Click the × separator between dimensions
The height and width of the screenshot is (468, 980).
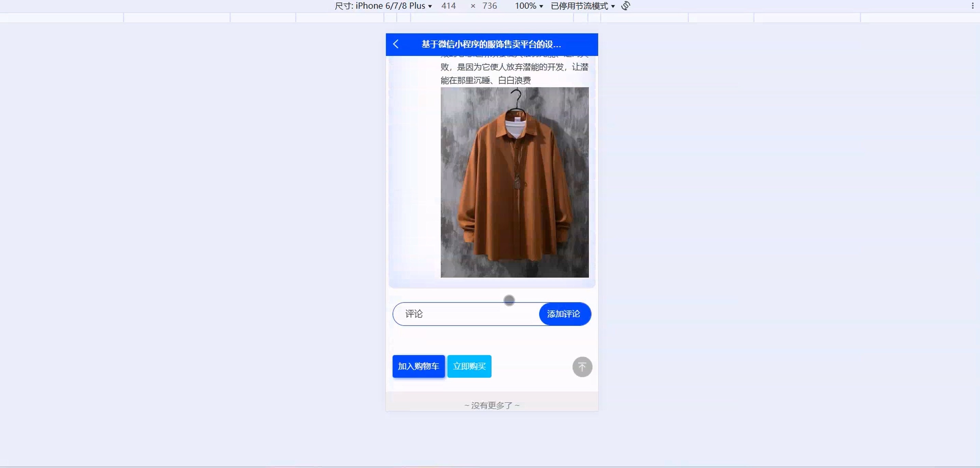coord(473,6)
